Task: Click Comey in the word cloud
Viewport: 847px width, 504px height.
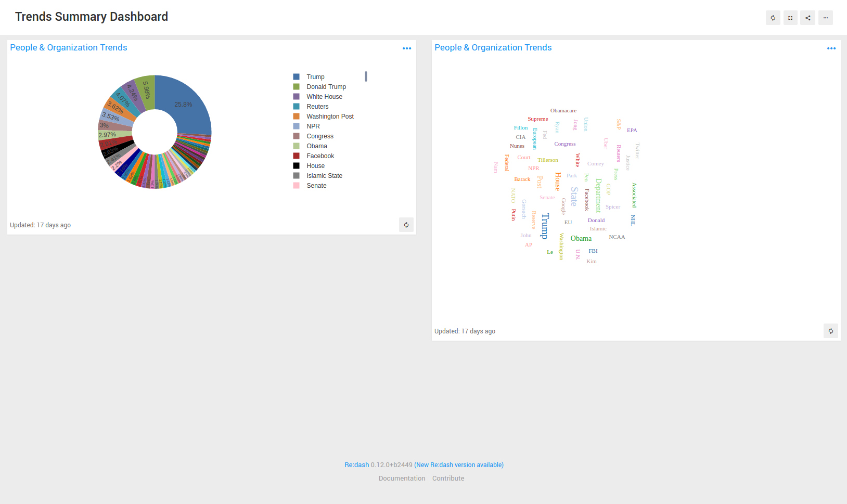Action: coord(596,164)
